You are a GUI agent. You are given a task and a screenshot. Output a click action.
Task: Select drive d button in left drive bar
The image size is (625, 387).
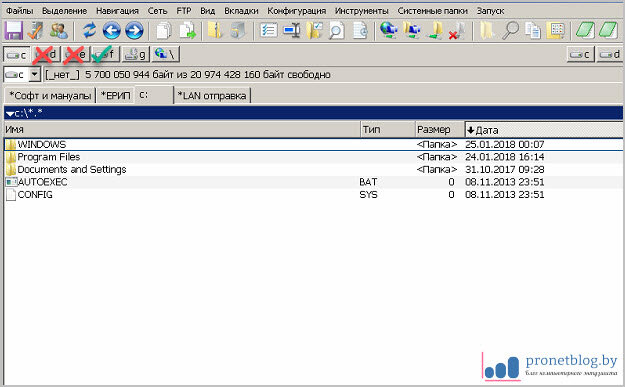(47, 55)
